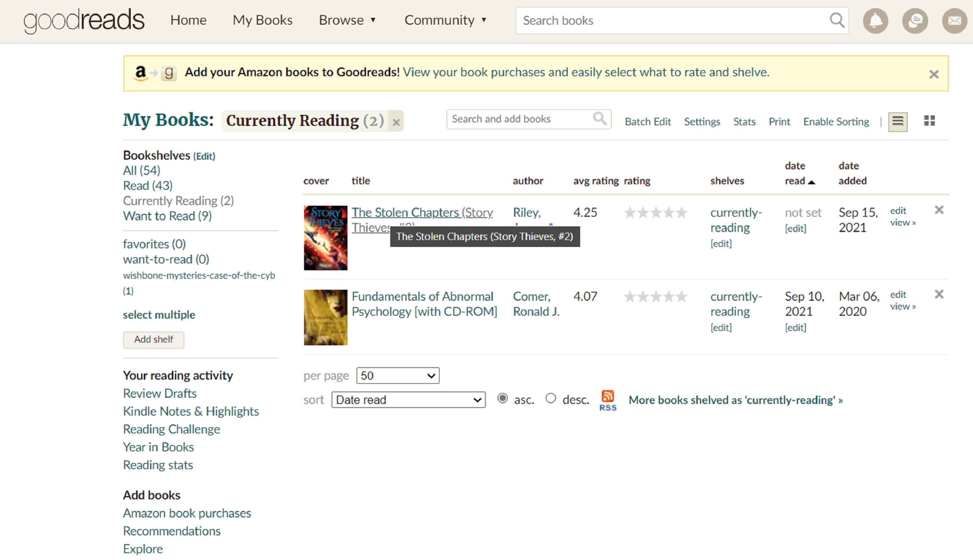The image size is (973, 560).
Task: Click select multiple link
Action: pos(159,315)
